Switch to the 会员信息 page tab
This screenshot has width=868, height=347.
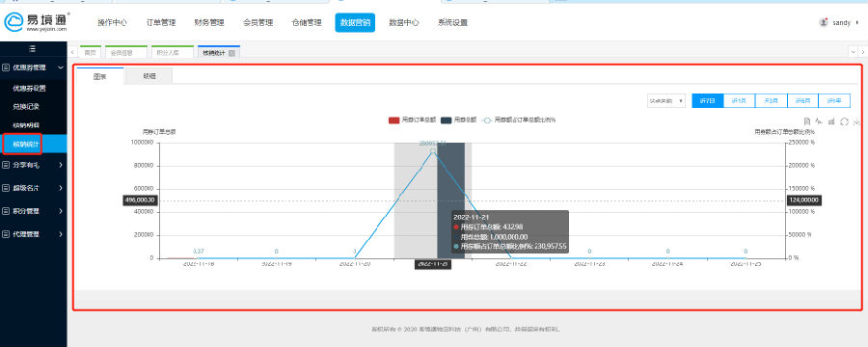tap(125, 53)
